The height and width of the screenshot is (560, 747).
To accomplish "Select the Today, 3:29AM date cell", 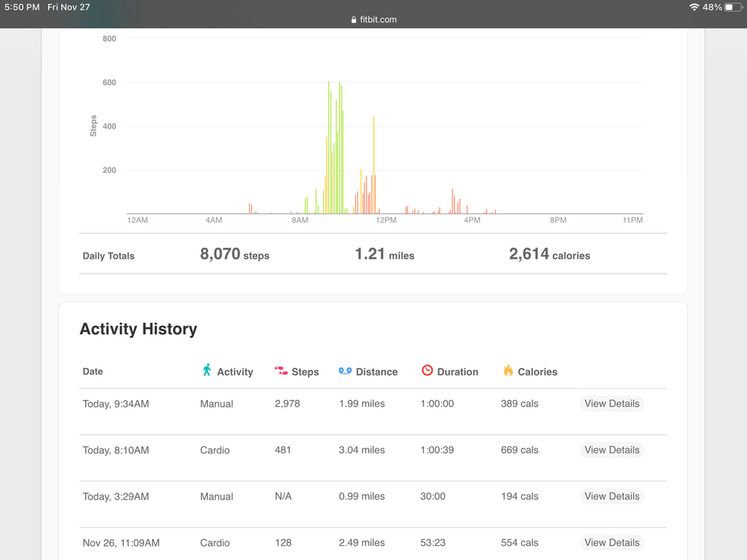I will tap(116, 496).
